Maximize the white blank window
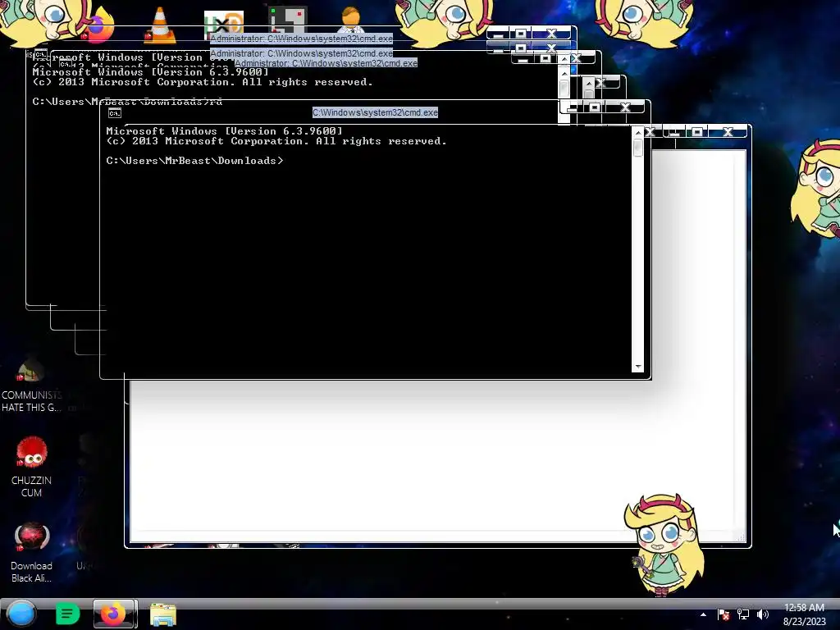This screenshot has width=840, height=630. [x=696, y=132]
